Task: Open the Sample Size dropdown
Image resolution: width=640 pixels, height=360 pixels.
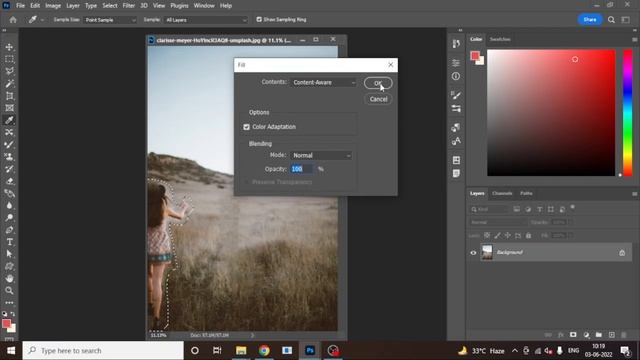Action: (110, 20)
